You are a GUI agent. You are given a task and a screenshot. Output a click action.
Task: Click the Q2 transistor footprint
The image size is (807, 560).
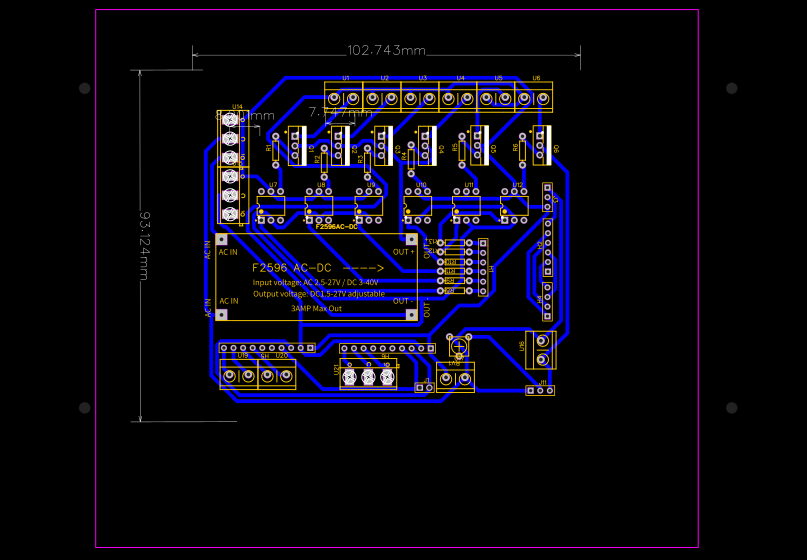tap(340, 146)
